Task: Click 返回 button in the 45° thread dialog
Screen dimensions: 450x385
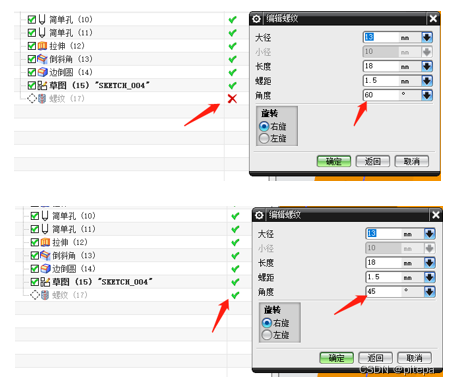Action: (376, 358)
